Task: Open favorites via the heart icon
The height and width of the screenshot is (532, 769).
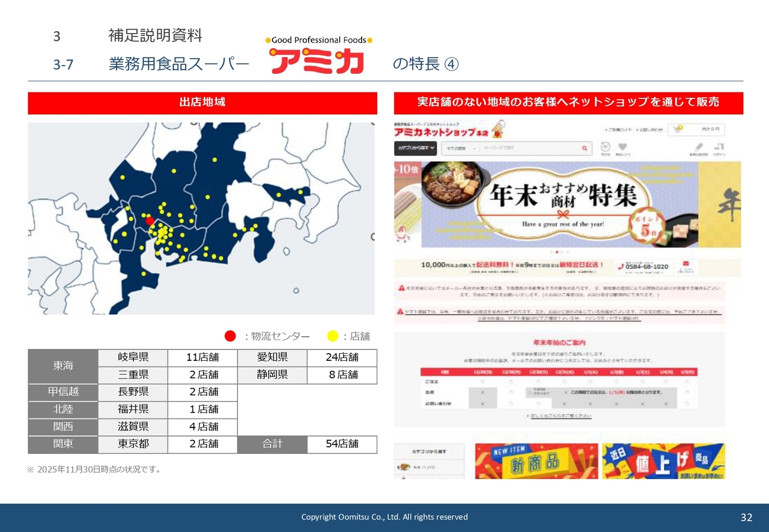Action: click(622, 147)
